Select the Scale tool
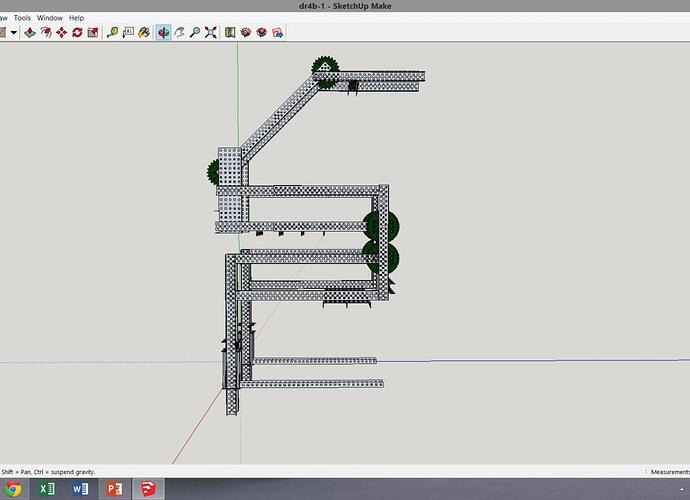Viewport: 690px width, 500px height. (x=93, y=33)
